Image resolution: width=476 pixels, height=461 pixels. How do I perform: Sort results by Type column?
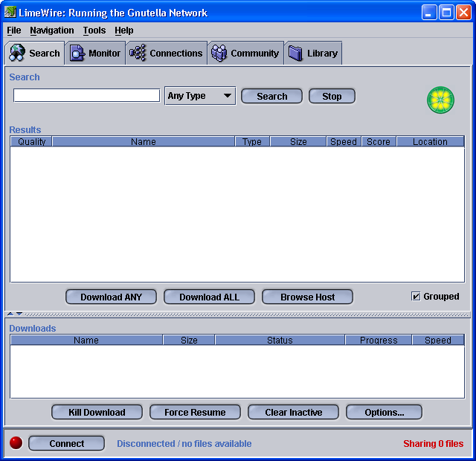point(252,141)
